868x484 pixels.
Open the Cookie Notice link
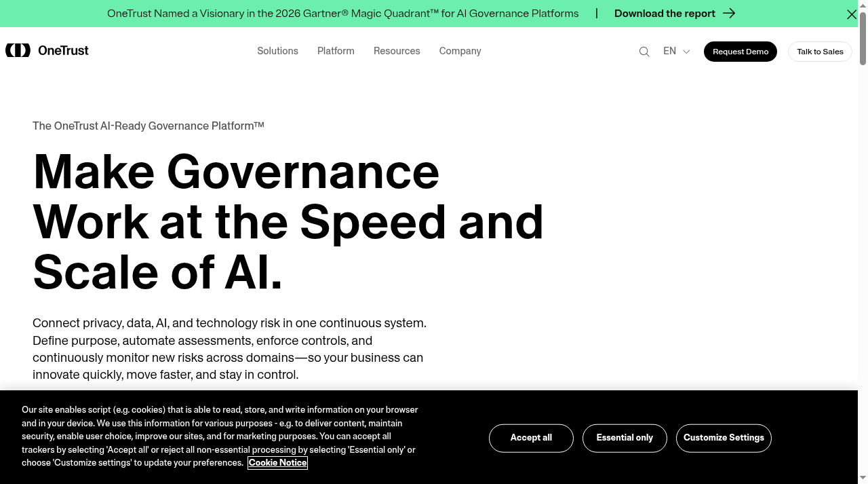(277, 463)
